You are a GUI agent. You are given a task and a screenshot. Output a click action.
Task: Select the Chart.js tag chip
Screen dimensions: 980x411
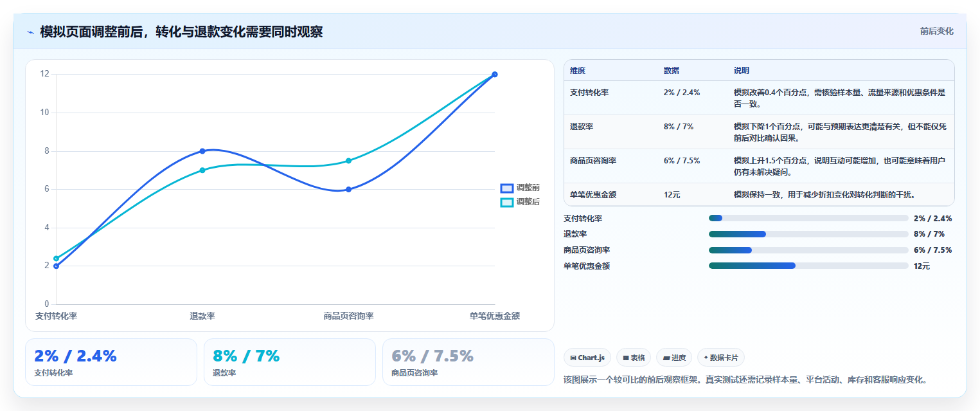[x=587, y=358]
